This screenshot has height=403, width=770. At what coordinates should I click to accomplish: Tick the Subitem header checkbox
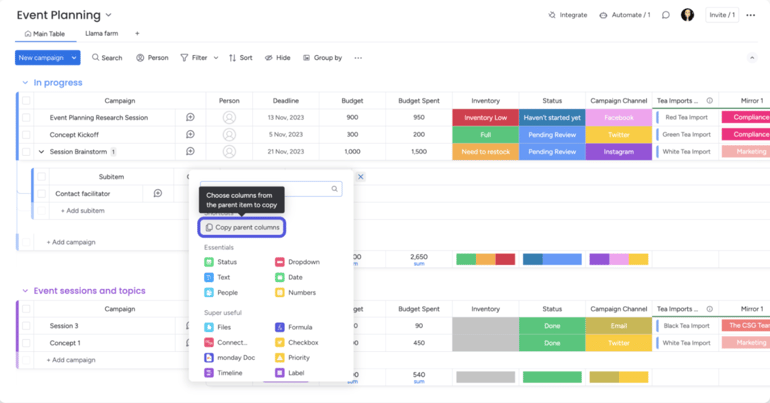(42, 177)
